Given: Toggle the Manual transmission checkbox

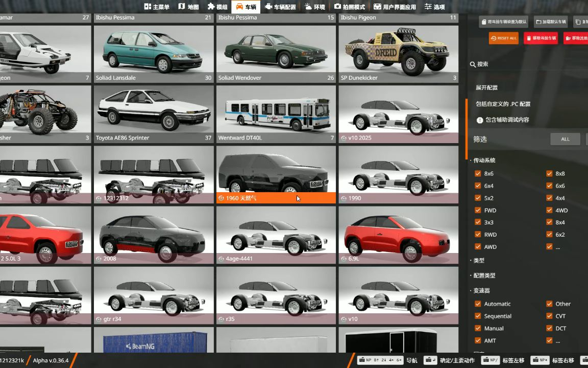Looking at the screenshot, I should click(x=478, y=328).
